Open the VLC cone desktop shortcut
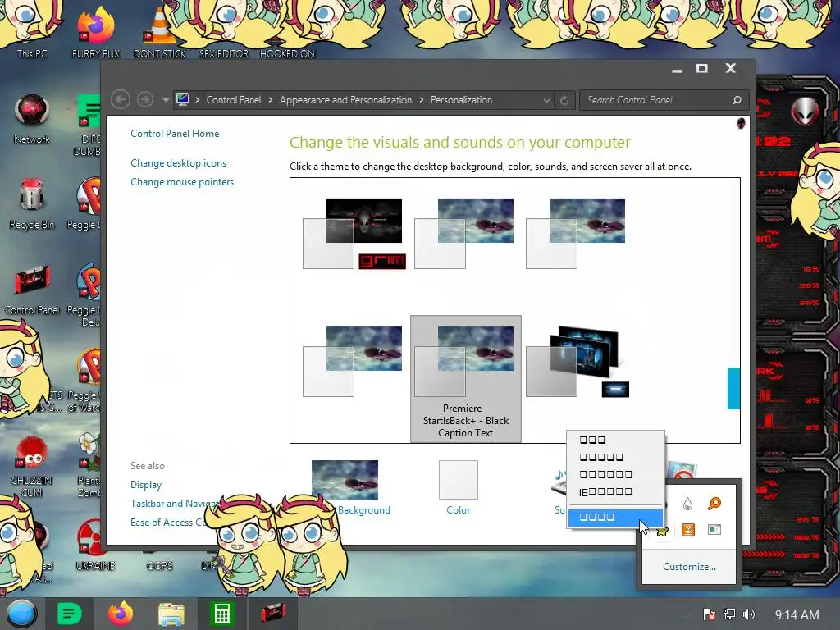 coord(160,31)
